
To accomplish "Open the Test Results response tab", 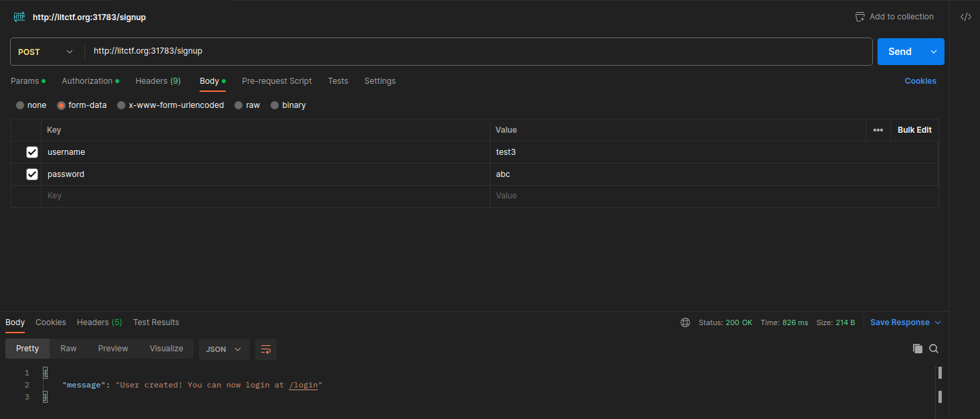I will click(156, 322).
